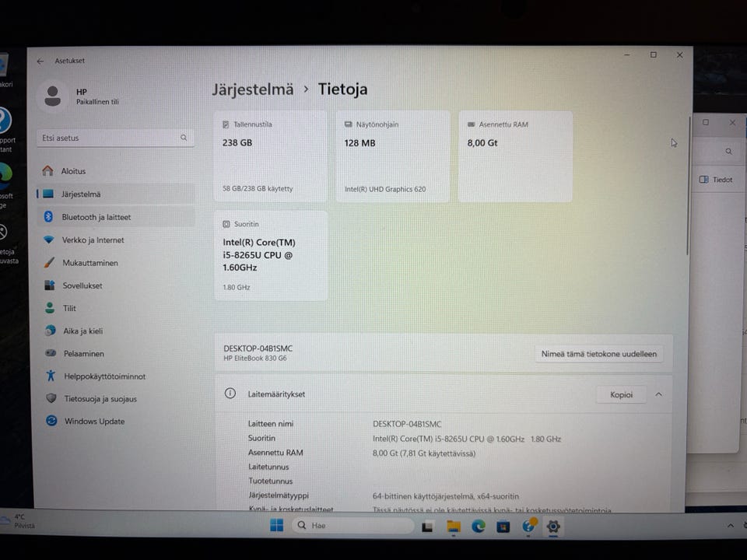Screen dimensions: 747x560
Task: Click Tiedot button in background window
Action: (716, 180)
